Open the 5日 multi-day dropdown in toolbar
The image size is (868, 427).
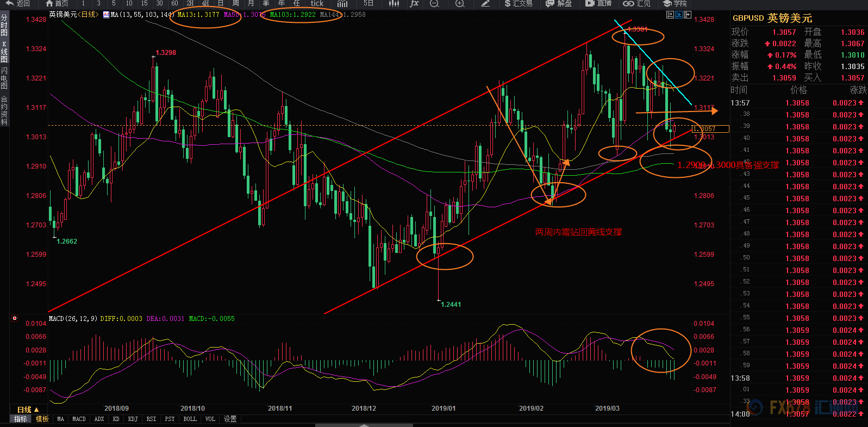pos(369,3)
